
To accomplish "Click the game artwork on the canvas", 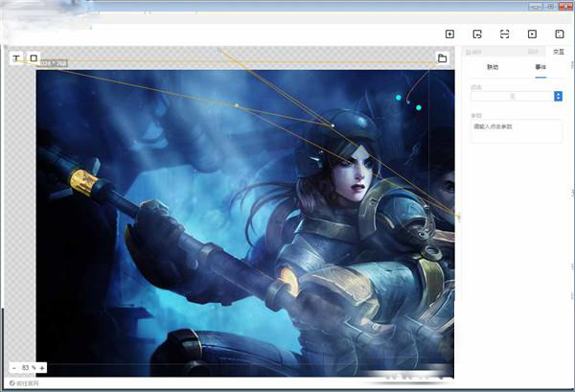I will click(245, 223).
